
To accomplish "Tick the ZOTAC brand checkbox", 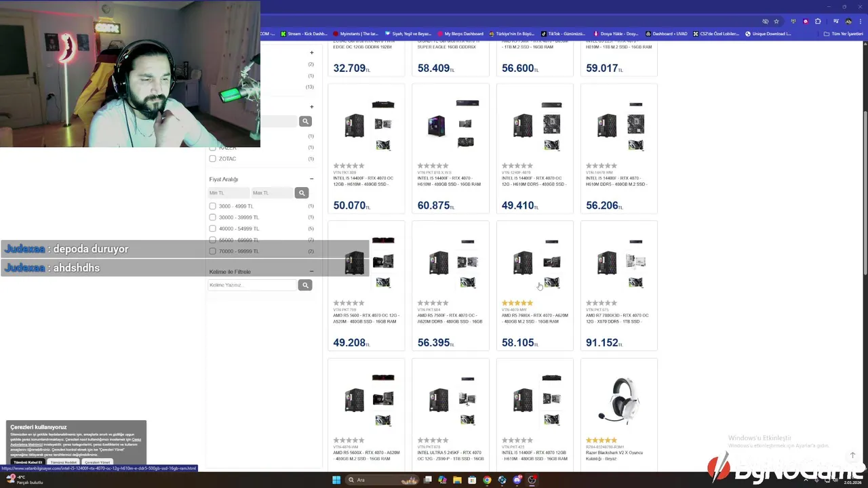I will (212, 159).
